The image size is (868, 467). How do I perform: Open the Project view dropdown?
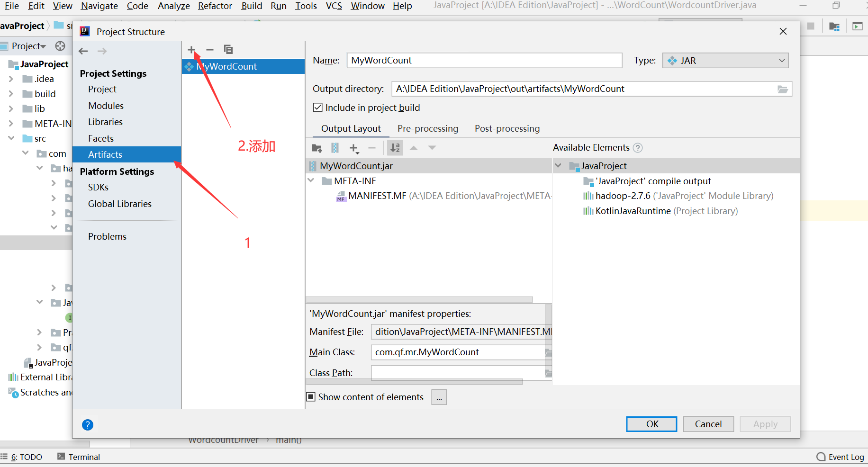point(29,46)
